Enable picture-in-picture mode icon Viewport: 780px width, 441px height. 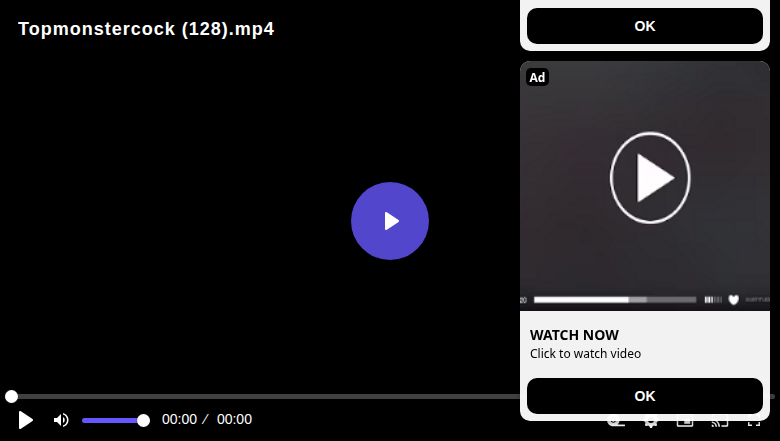(x=685, y=423)
